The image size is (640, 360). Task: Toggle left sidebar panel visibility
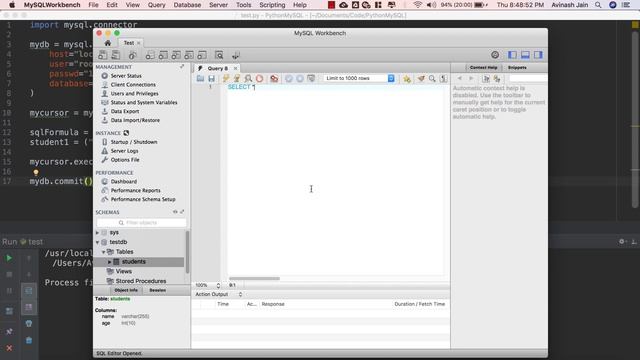click(512, 55)
